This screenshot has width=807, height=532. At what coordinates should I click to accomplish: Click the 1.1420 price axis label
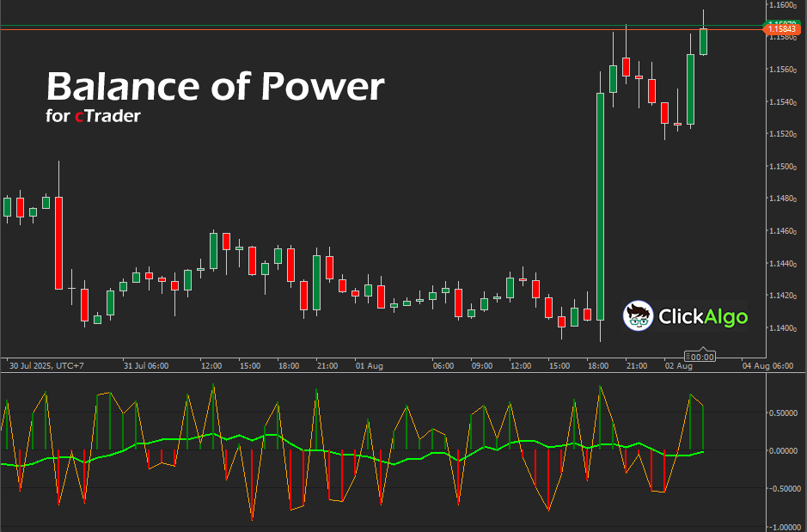pos(782,296)
